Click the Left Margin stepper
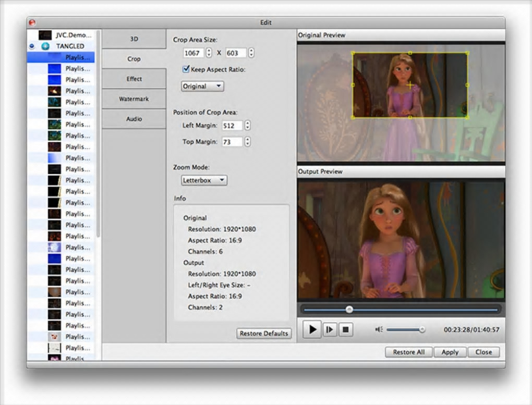Screen dimensions: 532x405 tap(247, 126)
